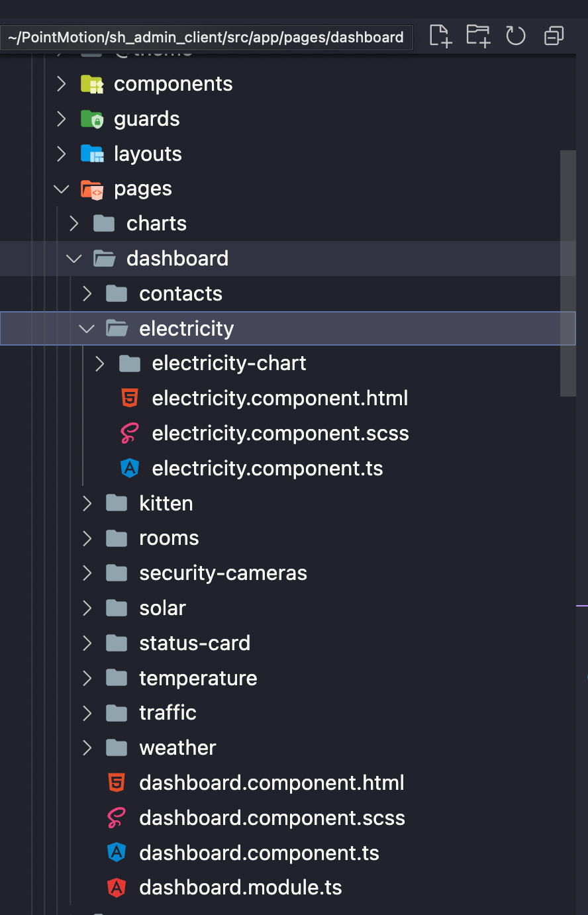Click the Sass icon beside electricity.component.scss
The width and height of the screenshot is (588, 915).
(130, 433)
